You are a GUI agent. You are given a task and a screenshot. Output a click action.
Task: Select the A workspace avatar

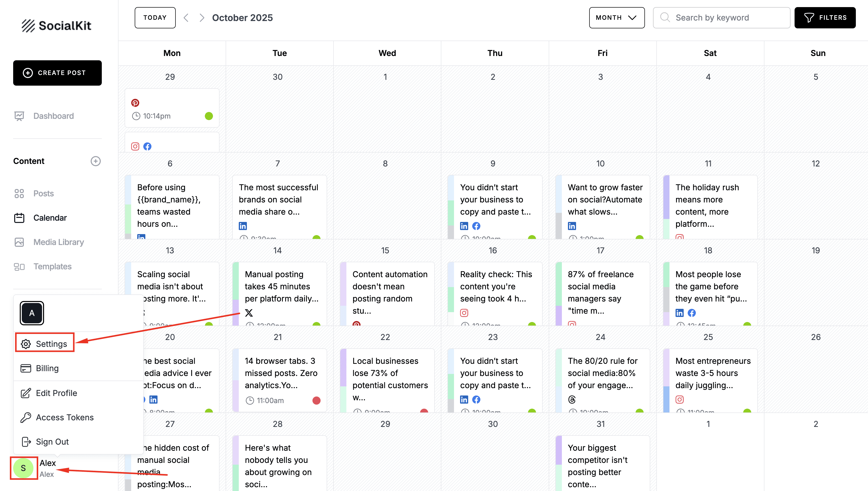tap(32, 313)
